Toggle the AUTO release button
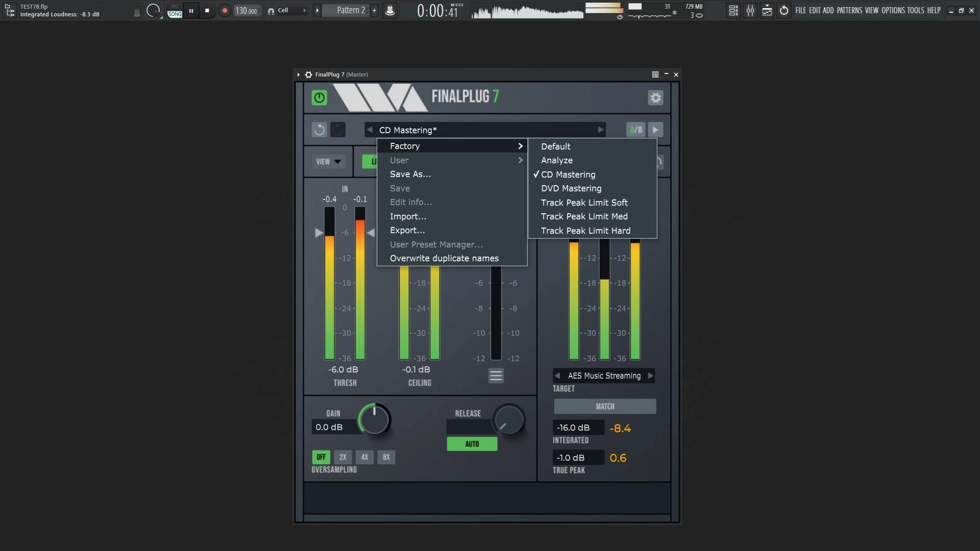Screen dimensions: 980x551 point(472,444)
